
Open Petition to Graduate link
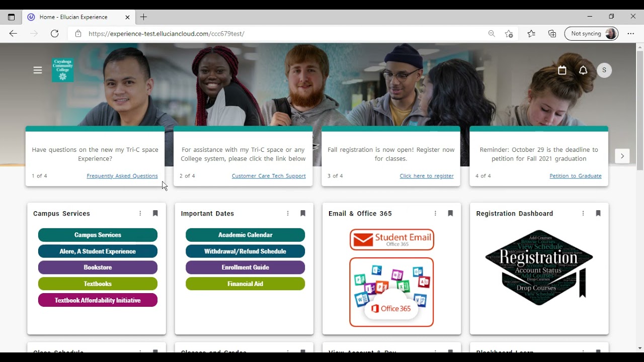[576, 176]
